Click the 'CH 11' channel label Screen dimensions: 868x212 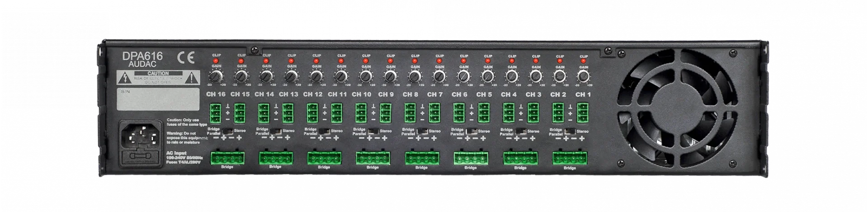[337, 94]
